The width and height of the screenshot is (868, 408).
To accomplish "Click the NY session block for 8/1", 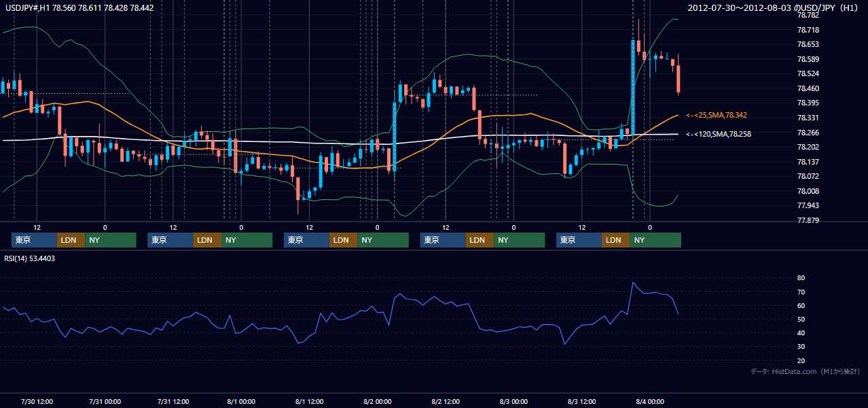I will pos(383,240).
